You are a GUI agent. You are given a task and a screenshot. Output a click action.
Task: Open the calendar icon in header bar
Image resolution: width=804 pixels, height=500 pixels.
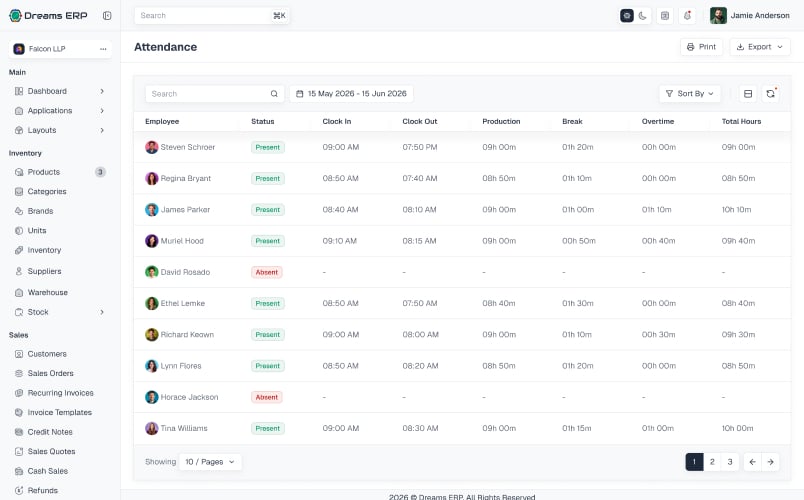tap(665, 15)
